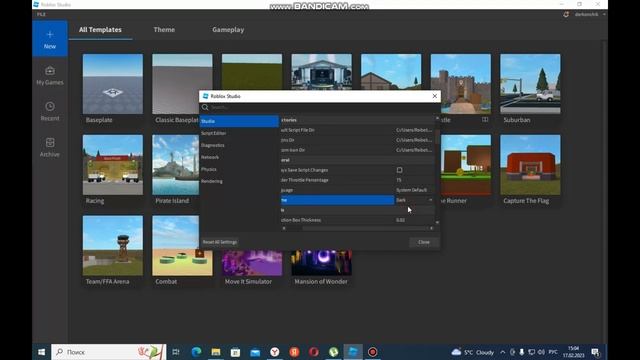
Task: Click the settings list vertical scrollbar
Action: tap(437, 137)
